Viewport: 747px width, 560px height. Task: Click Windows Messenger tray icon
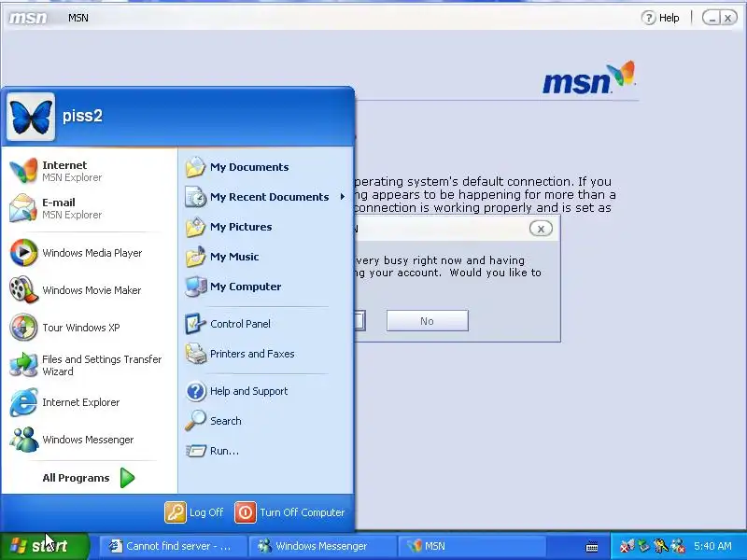click(678, 546)
